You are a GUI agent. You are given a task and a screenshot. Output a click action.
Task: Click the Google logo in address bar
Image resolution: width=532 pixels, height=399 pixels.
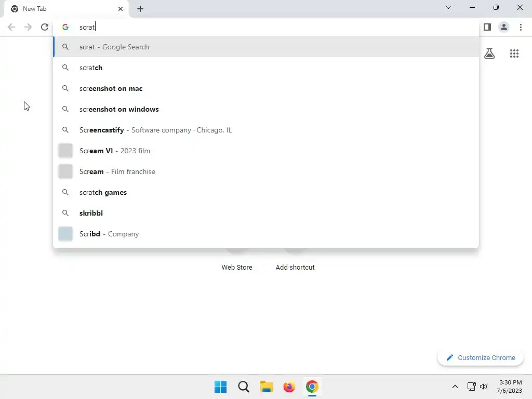[x=65, y=27]
